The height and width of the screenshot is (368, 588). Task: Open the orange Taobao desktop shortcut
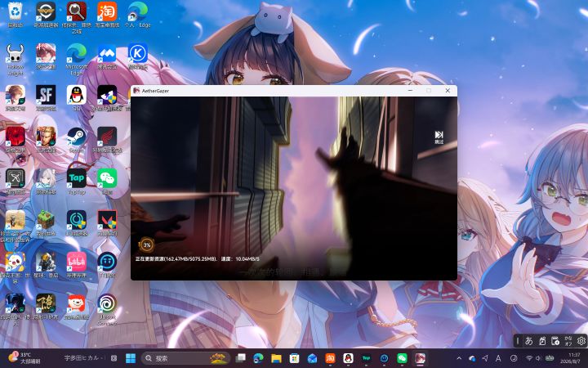pyautogui.click(x=107, y=15)
